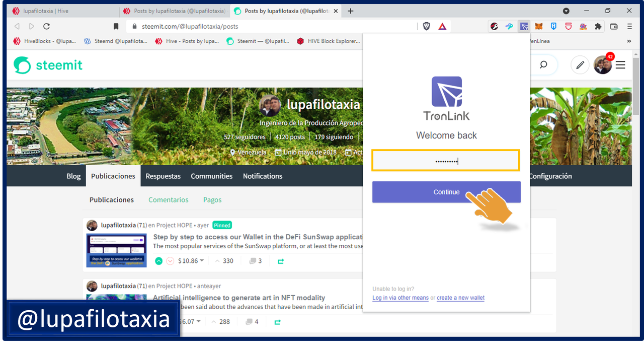Click the pencil compose post icon
The height and width of the screenshot is (350, 644).
(580, 65)
